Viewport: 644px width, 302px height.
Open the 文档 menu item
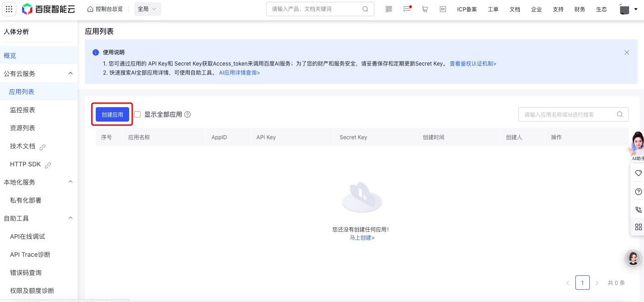pyautogui.click(x=515, y=9)
